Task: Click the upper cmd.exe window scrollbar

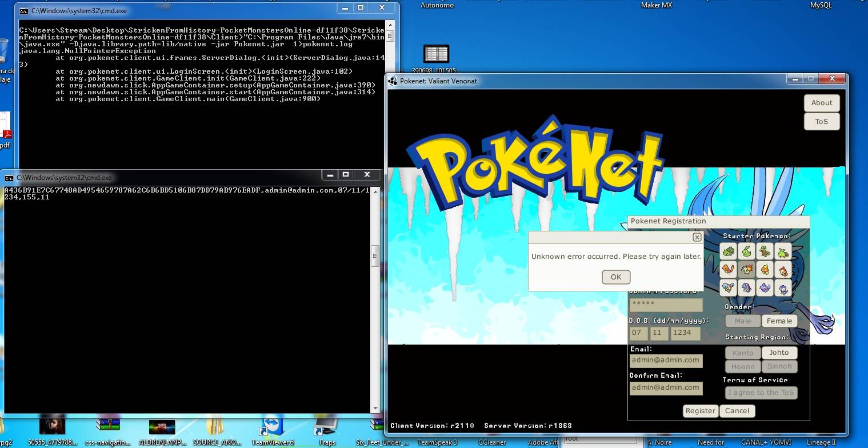Action: click(x=390, y=94)
